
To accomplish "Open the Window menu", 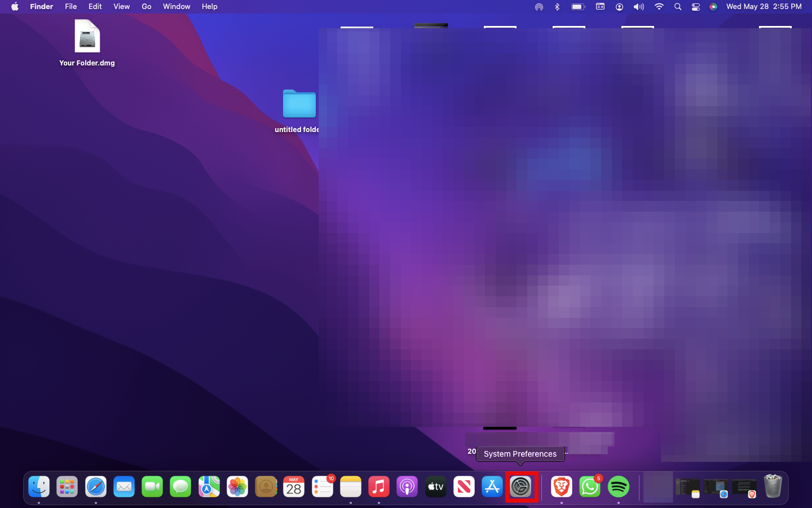I will coord(176,7).
